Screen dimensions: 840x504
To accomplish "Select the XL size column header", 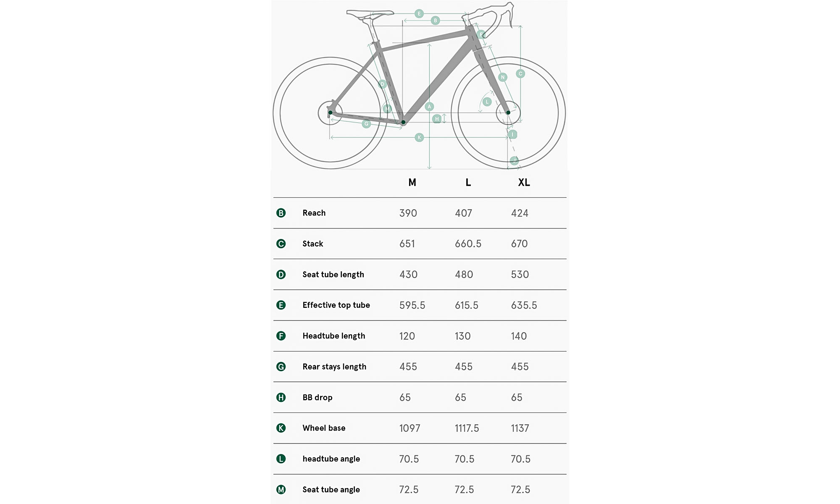I will coord(524,182).
